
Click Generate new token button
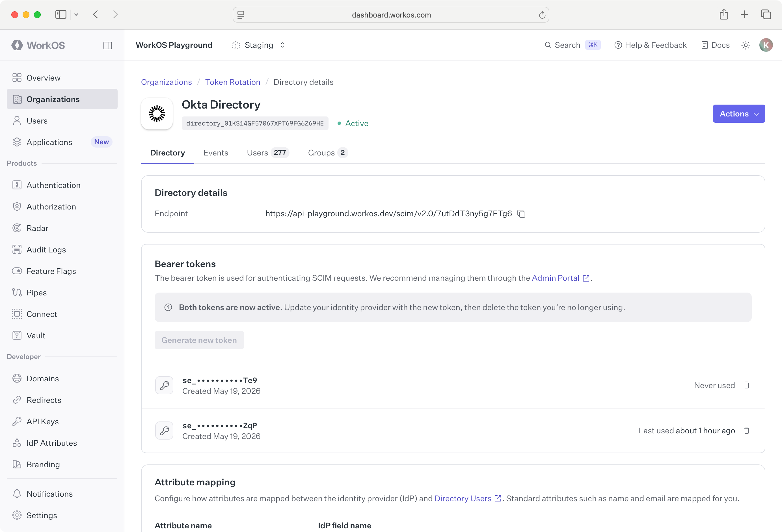point(199,340)
